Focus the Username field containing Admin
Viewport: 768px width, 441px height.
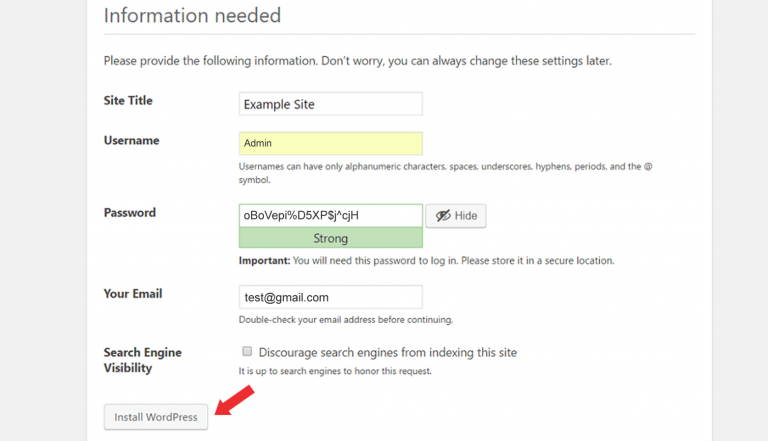pyautogui.click(x=330, y=143)
